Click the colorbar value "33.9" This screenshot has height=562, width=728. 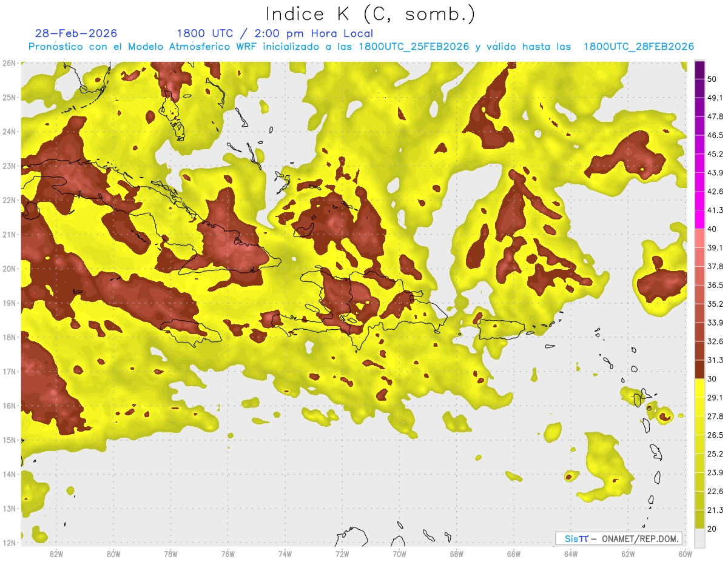715,322
